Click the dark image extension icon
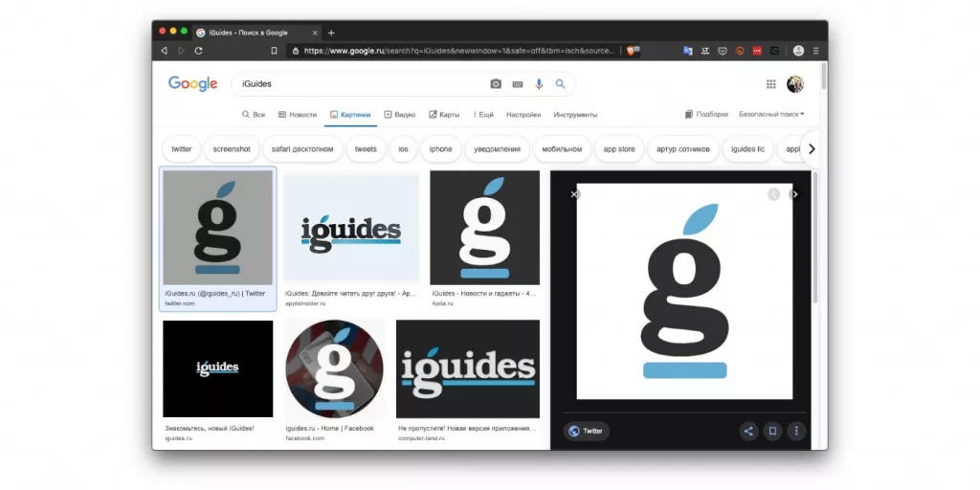This screenshot has height=490, width=980. click(x=774, y=51)
